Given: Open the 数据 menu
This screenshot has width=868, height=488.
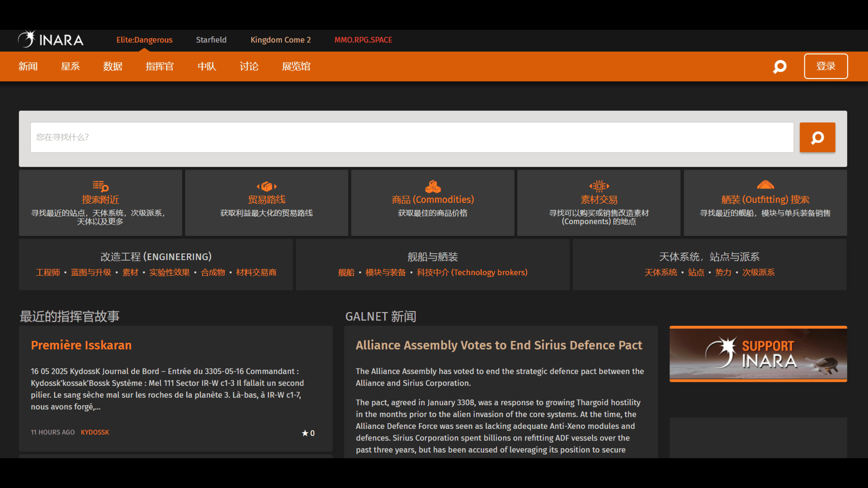Looking at the screenshot, I should (x=113, y=66).
